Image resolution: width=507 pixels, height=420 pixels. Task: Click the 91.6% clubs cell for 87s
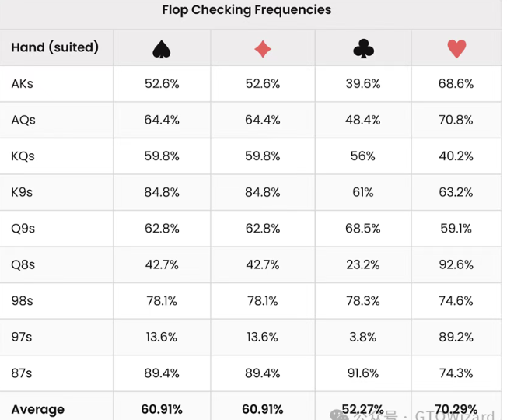[363, 373]
